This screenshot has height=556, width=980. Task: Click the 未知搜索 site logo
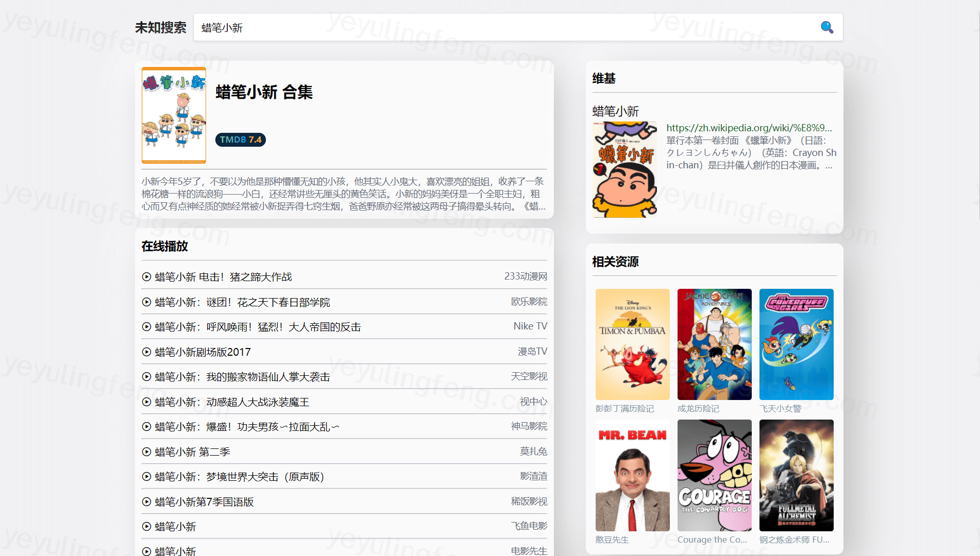[161, 27]
